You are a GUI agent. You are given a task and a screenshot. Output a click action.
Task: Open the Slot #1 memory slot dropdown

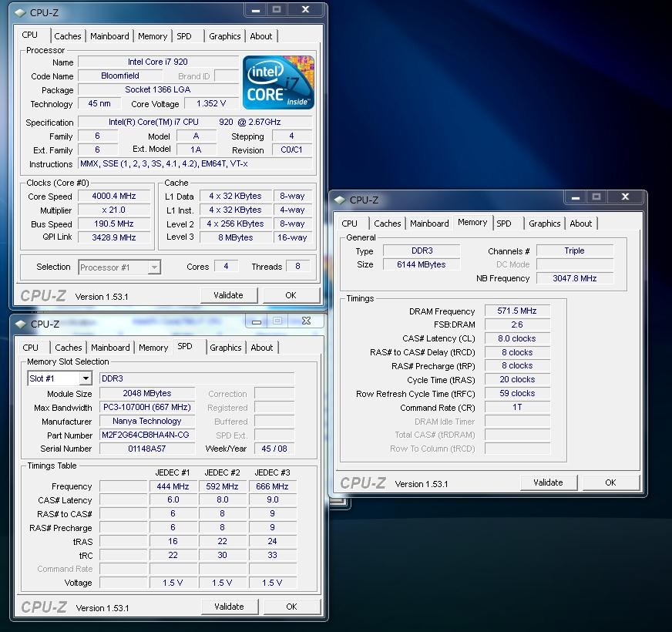[x=84, y=378]
